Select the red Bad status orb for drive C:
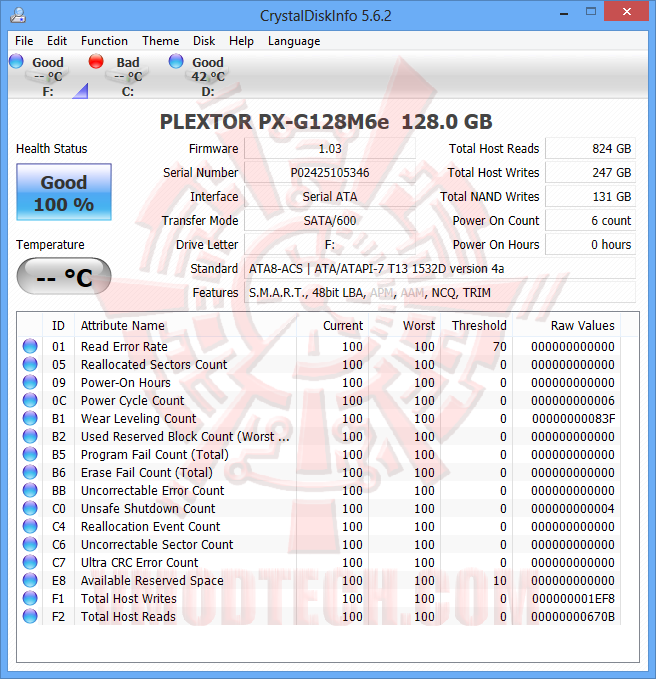 pos(96,61)
